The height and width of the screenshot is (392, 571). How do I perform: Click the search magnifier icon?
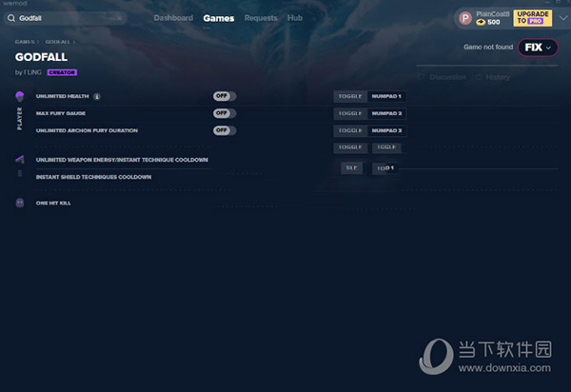11,18
